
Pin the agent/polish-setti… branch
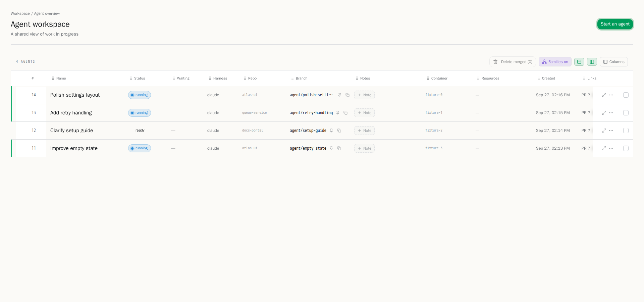tap(340, 95)
